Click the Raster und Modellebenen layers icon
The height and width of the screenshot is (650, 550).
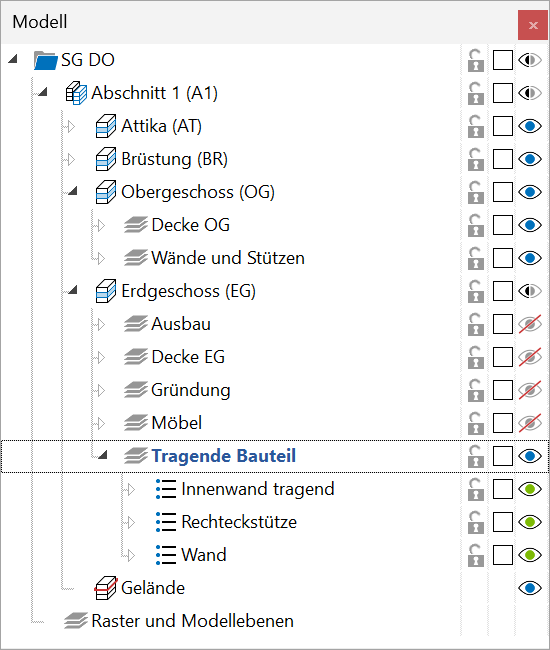[x=76, y=621]
